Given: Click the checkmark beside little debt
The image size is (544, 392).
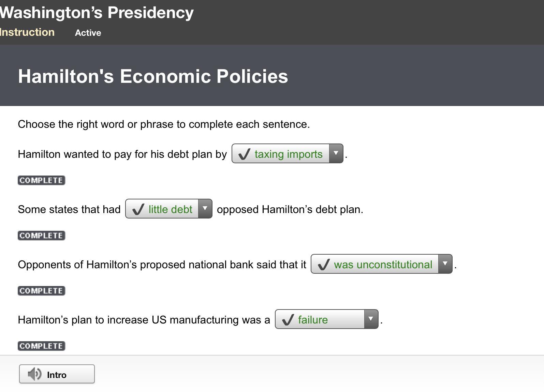Looking at the screenshot, I should 138,209.
